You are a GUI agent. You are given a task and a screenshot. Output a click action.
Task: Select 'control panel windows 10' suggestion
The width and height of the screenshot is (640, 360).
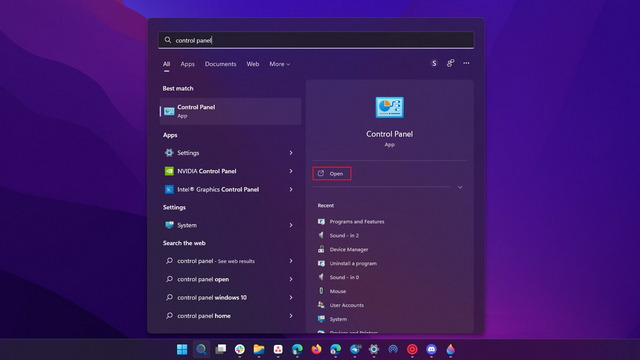point(230,298)
